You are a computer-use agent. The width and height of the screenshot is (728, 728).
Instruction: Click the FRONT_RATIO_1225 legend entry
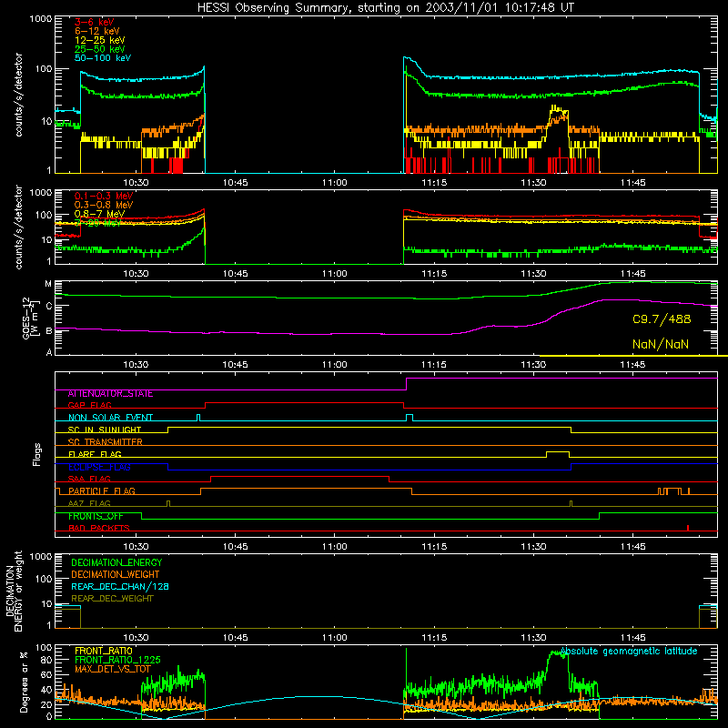[117, 660]
